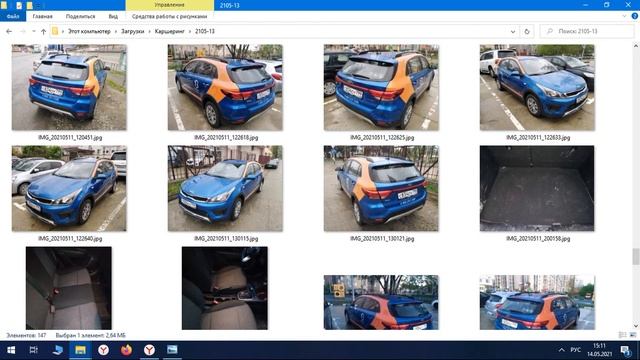The image size is (640, 360).
Task: Click file name IMG_20210511_122625.jpg
Action: coord(382,138)
